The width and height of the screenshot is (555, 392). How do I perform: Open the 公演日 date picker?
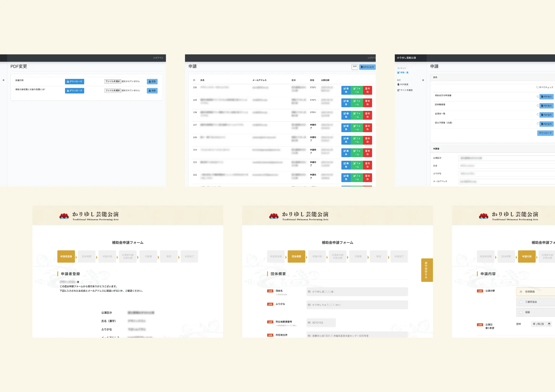pos(549,324)
